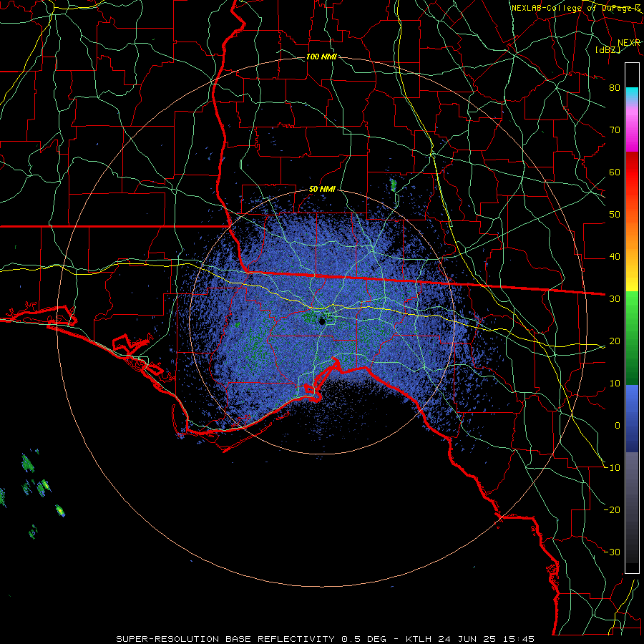The image size is (644, 644).
Task: Click the KTLH base reflectivity caption text
Action: 326,639
